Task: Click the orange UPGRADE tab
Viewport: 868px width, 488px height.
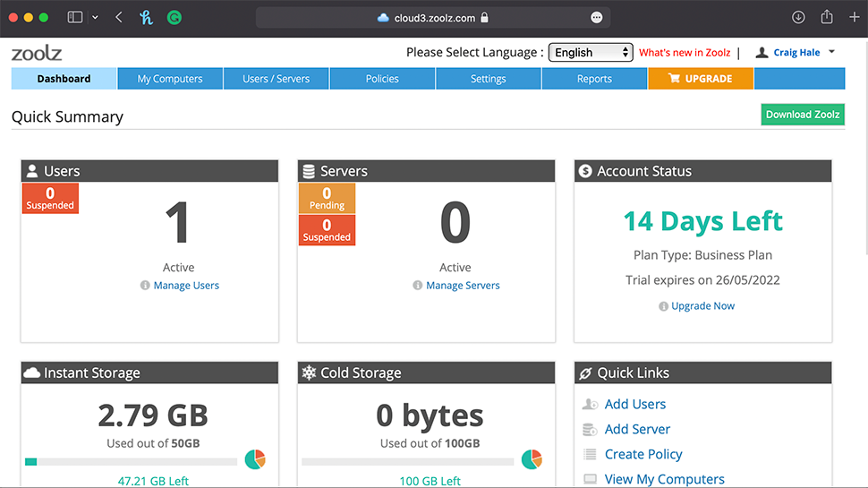Action: pos(701,79)
